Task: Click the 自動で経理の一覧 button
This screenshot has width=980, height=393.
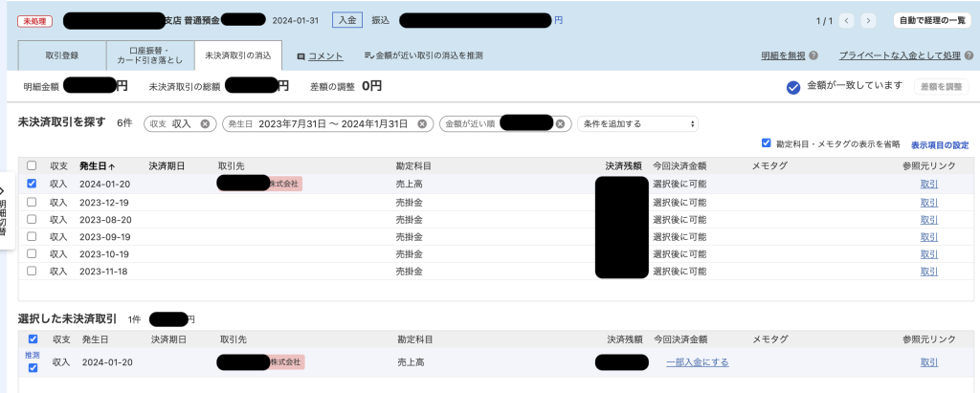Action: 930,20
